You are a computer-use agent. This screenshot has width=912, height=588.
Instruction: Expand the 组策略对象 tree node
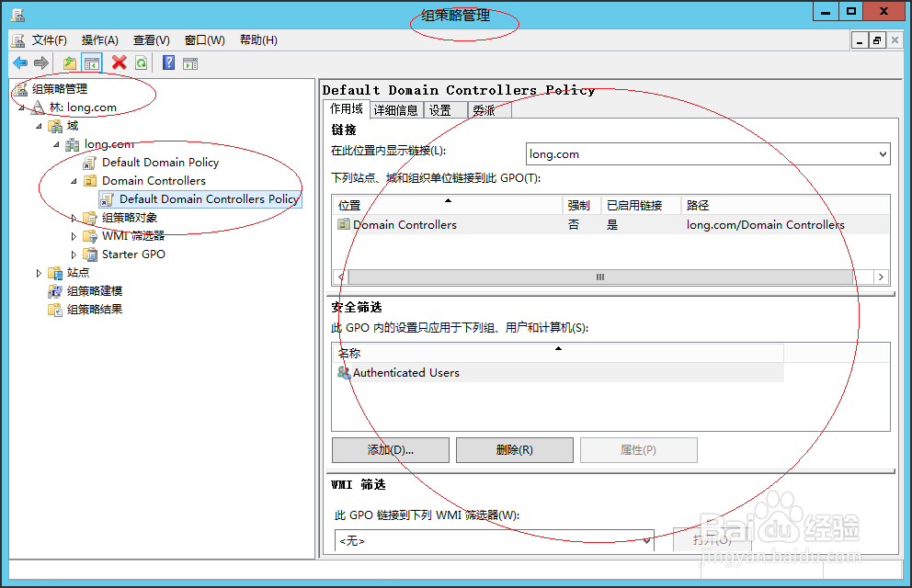(x=74, y=218)
